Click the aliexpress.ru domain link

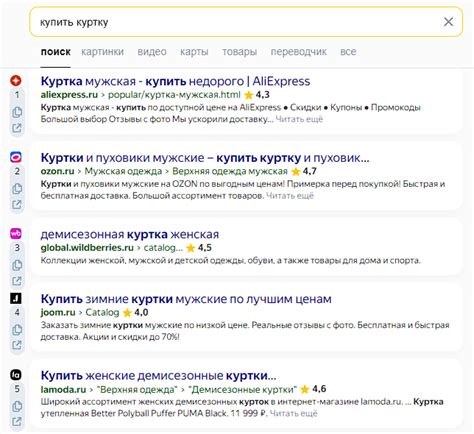(69, 95)
